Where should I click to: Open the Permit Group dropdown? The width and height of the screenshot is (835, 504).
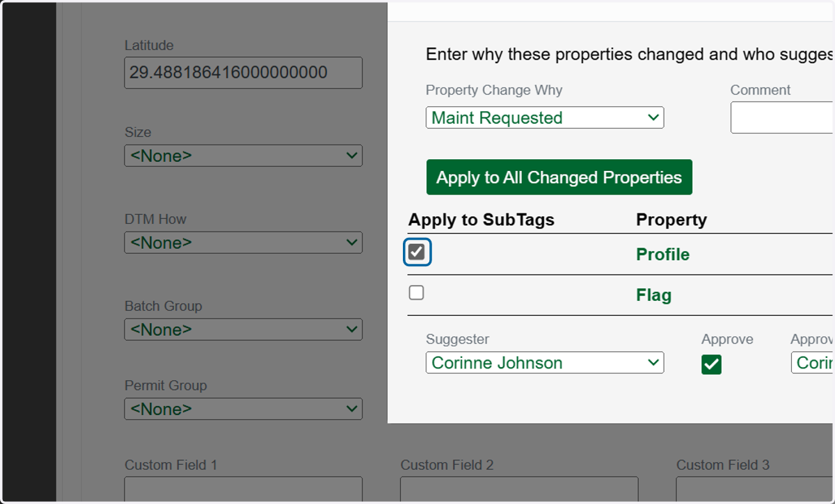[x=244, y=409]
